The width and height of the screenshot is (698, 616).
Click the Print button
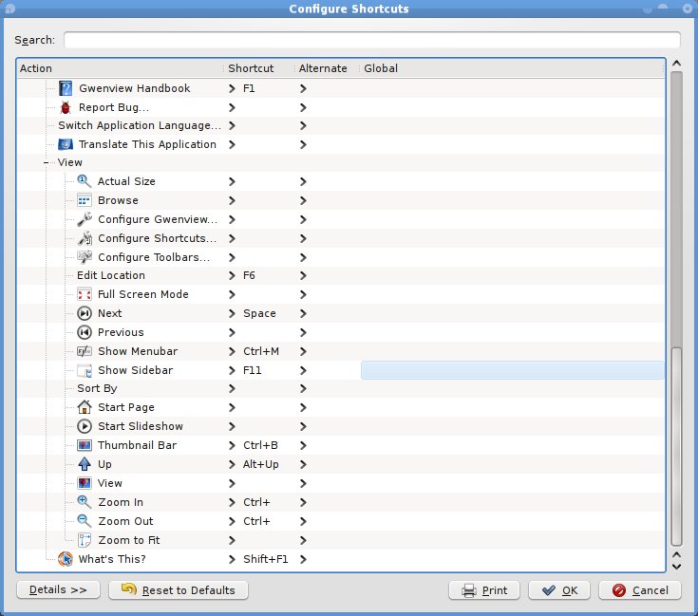pyautogui.click(x=484, y=590)
